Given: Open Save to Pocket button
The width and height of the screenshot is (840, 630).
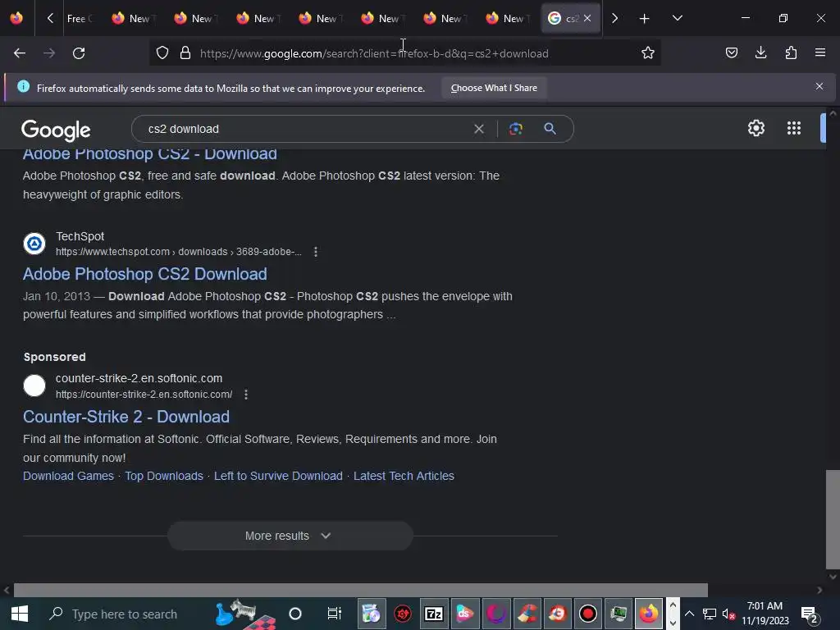Looking at the screenshot, I should coord(731,52).
